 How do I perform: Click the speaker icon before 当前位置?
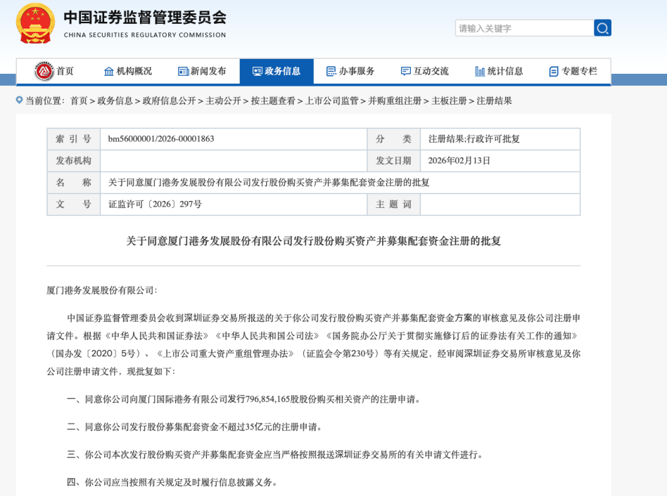(x=20, y=101)
